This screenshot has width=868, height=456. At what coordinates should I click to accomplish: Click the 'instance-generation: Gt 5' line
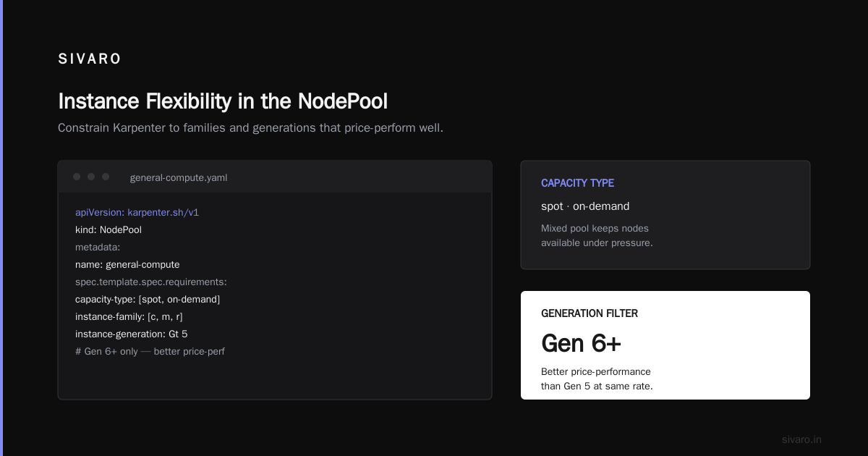point(132,334)
